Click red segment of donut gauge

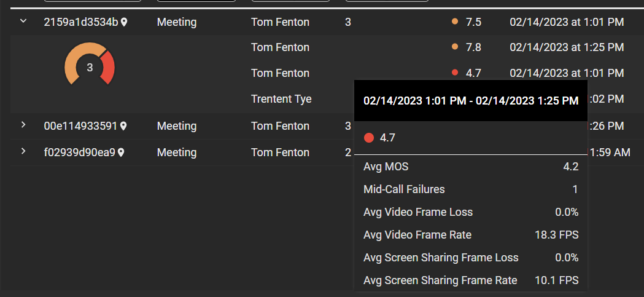click(108, 68)
